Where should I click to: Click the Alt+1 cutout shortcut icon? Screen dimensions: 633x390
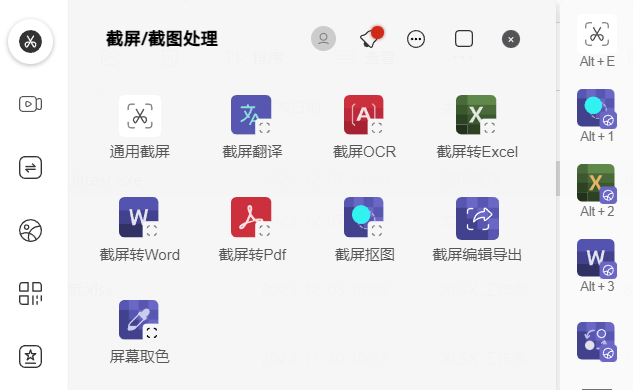tap(597, 108)
